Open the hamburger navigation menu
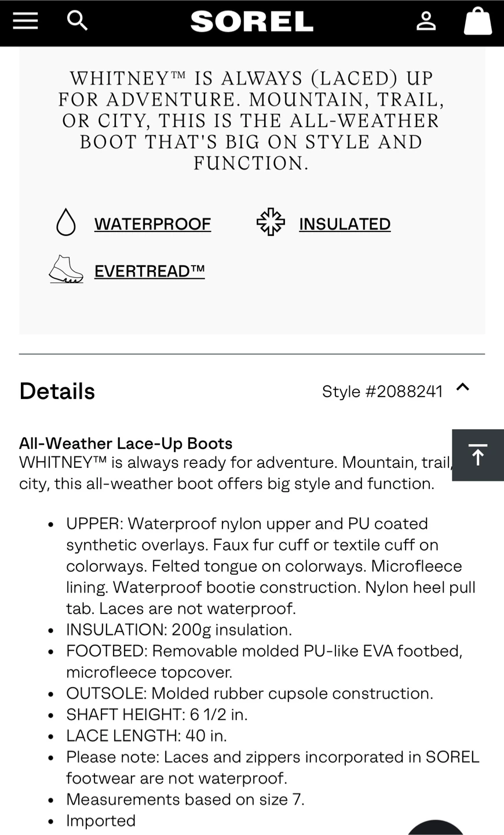Image resolution: width=504 pixels, height=835 pixels. pos(25,21)
